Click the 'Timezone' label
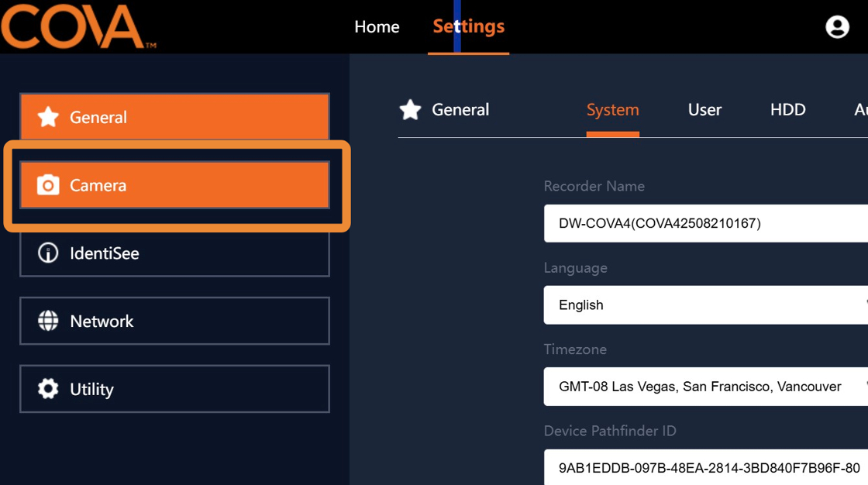 pyautogui.click(x=575, y=349)
